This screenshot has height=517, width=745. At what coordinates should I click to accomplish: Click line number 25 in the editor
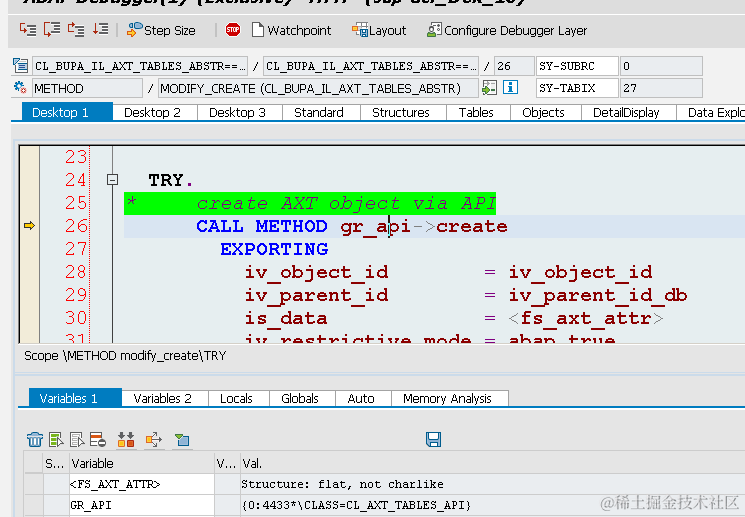76,203
